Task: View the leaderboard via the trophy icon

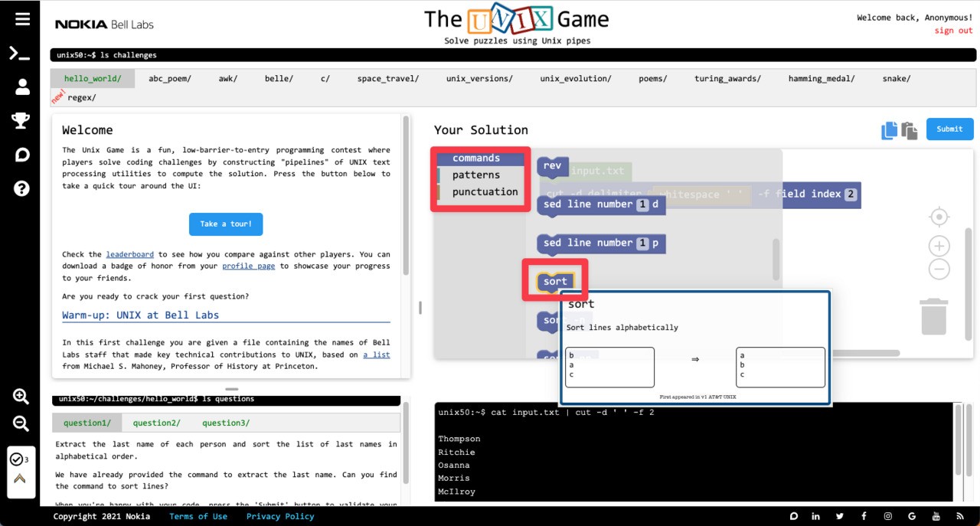Action: pyautogui.click(x=21, y=119)
